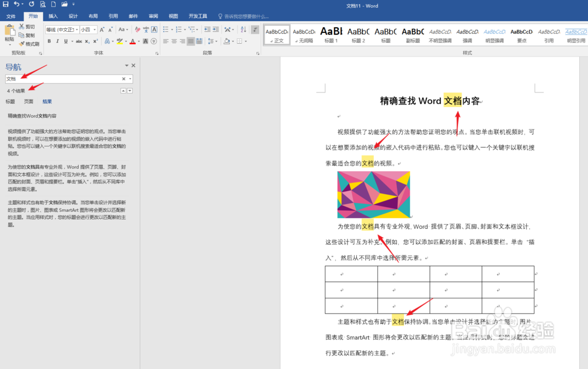Click the Sort (排序) icon

(243, 29)
